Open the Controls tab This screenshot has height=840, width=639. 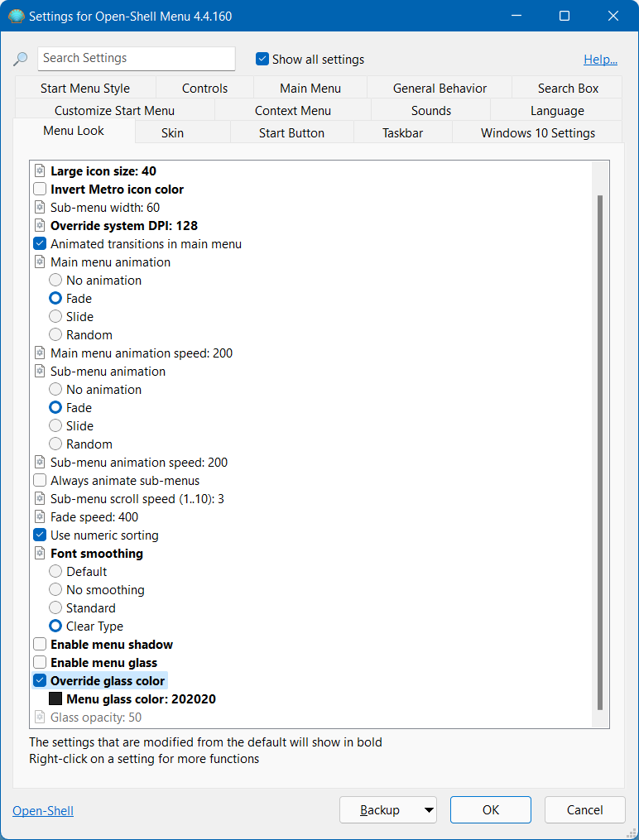[x=204, y=89]
